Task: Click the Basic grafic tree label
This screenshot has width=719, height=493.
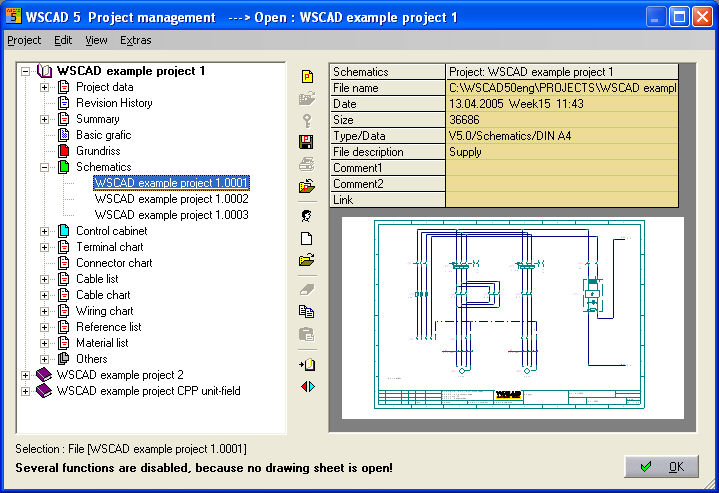Action: 104,135
